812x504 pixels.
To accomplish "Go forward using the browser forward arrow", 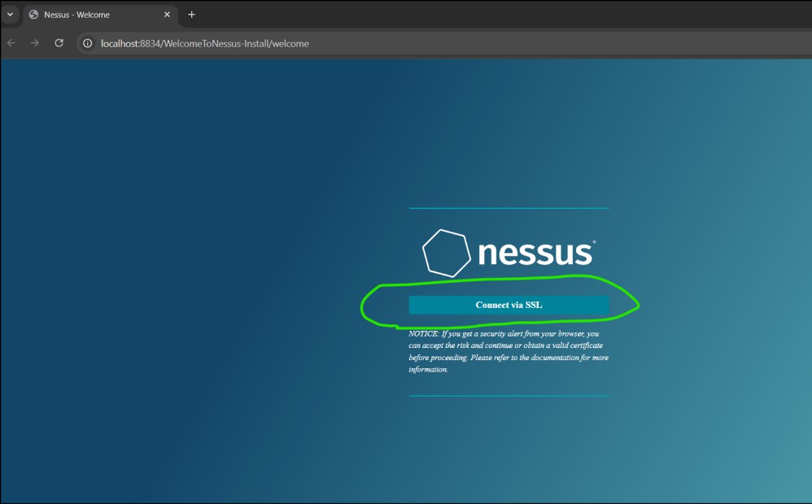I will pyautogui.click(x=35, y=43).
